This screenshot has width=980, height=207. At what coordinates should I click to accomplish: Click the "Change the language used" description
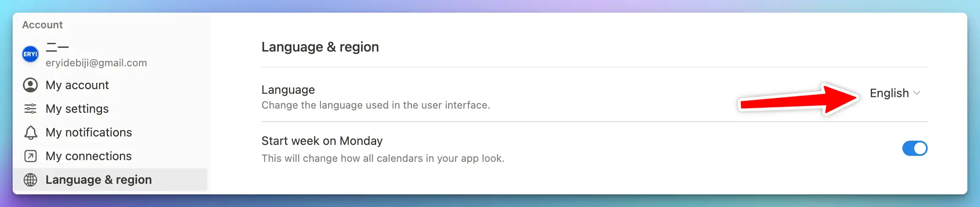[x=375, y=105]
